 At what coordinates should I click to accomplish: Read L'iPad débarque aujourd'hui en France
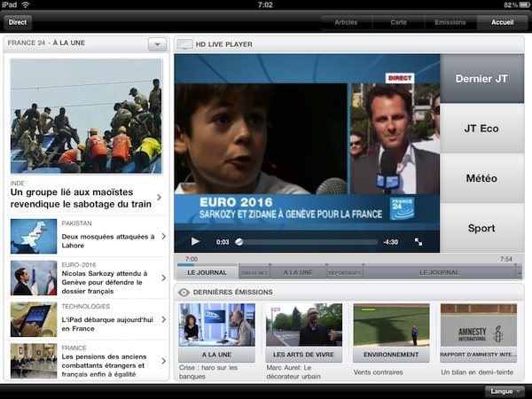[107, 324]
